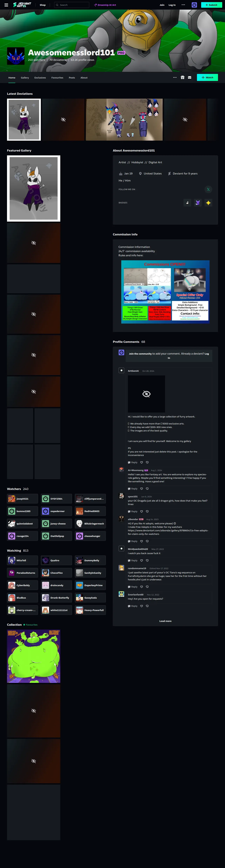Open the Exclusives tab
Image resolution: width=225 pixels, height=868 pixels.
click(40, 77)
